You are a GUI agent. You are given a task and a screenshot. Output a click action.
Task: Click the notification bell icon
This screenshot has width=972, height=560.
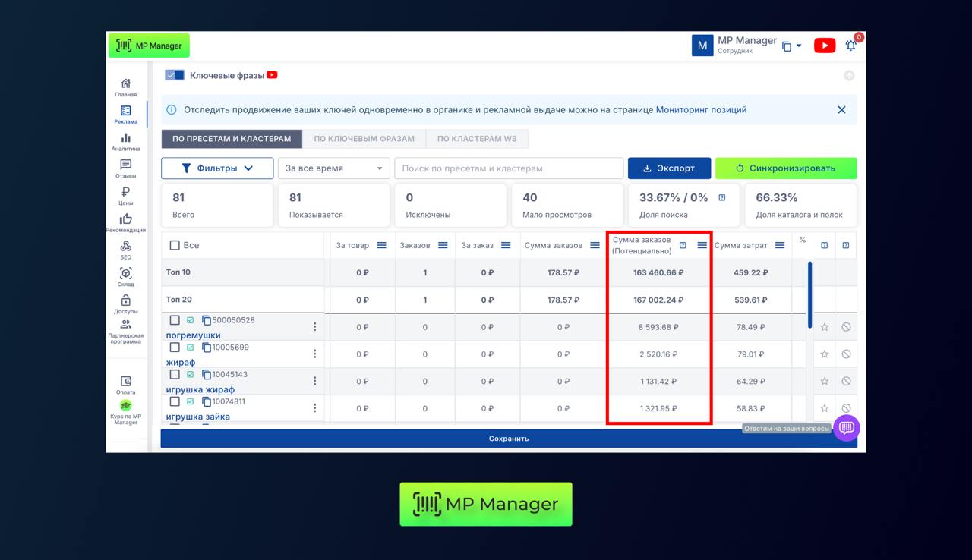[850, 46]
